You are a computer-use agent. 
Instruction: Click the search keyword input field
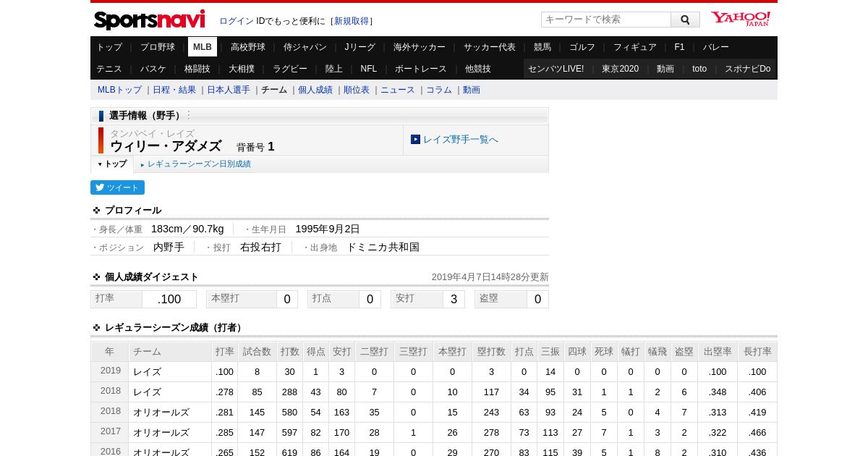click(606, 20)
